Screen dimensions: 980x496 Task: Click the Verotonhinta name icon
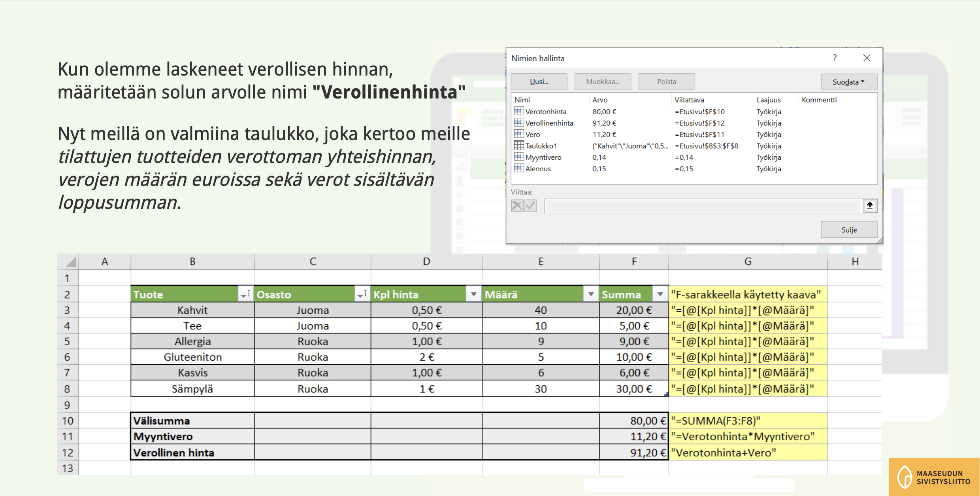(x=519, y=111)
